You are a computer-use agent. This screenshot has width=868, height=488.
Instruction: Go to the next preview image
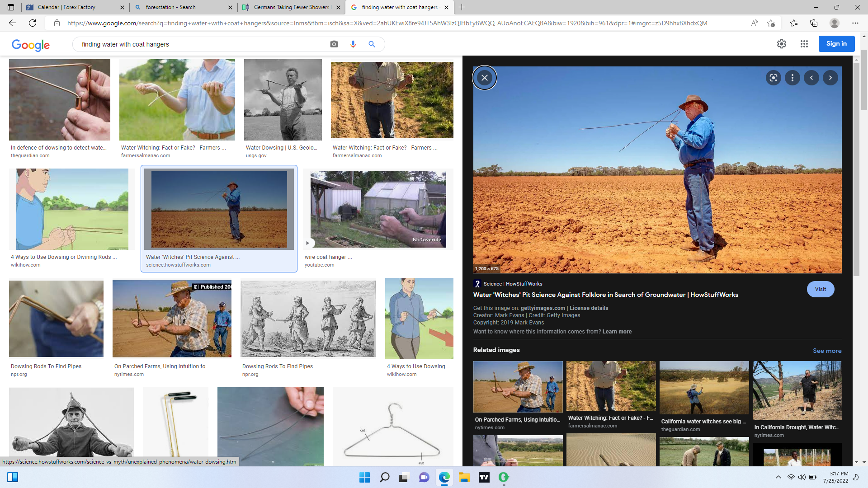click(x=830, y=78)
